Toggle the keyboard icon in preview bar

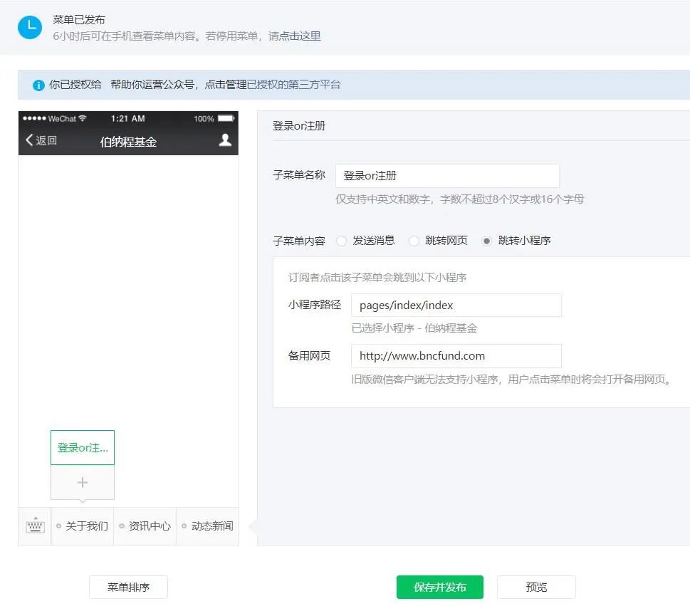[x=35, y=526]
